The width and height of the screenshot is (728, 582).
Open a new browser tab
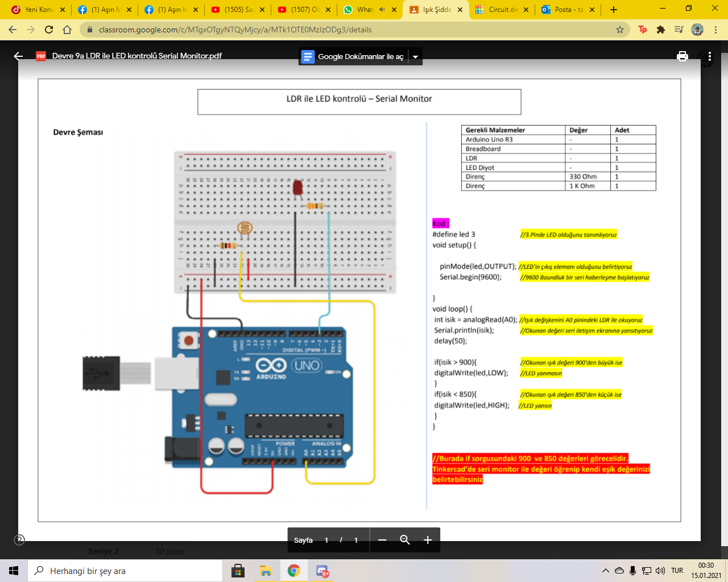coord(614,10)
